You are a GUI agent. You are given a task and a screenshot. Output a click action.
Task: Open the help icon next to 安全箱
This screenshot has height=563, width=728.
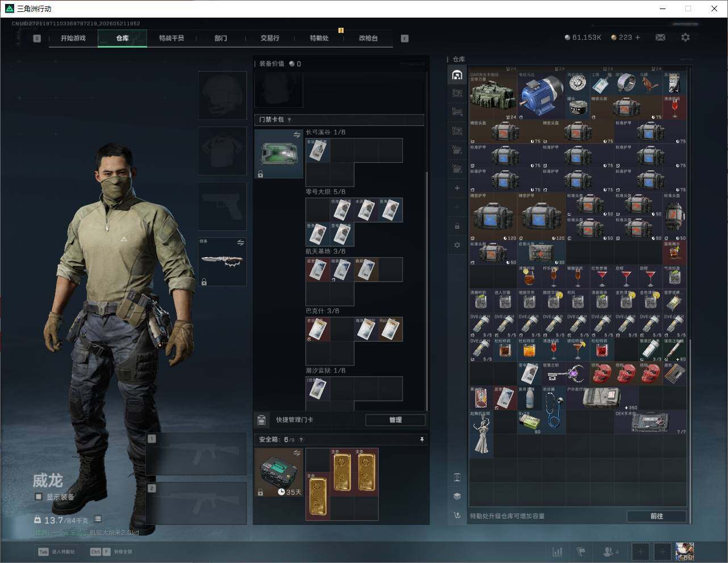click(301, 439)
